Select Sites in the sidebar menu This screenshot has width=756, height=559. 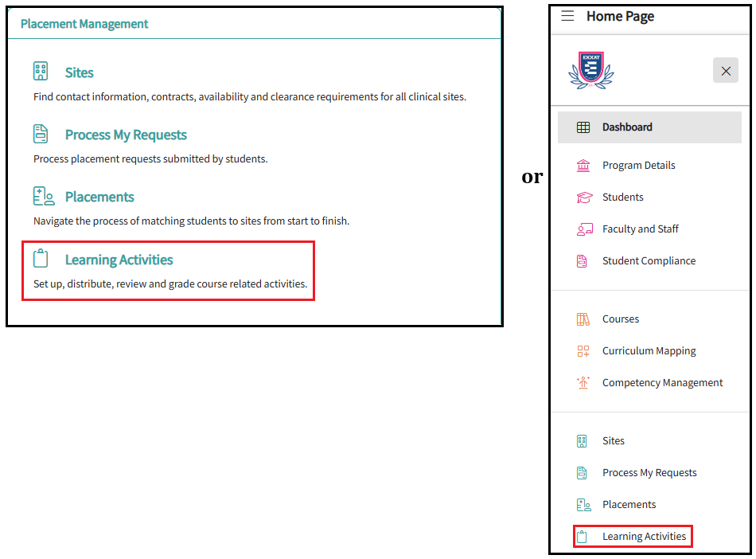point(613,441)
